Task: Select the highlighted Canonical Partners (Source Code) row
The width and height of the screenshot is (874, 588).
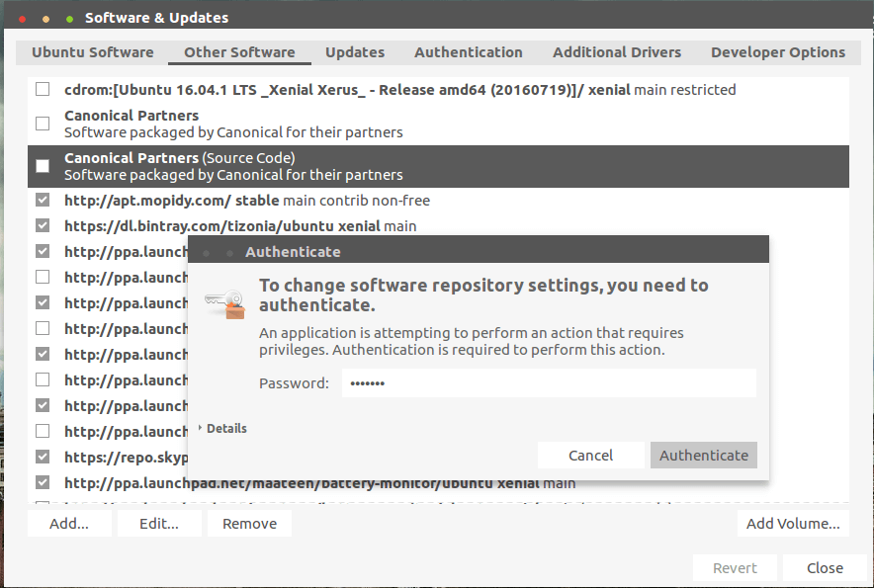Action: click(438, 166)
